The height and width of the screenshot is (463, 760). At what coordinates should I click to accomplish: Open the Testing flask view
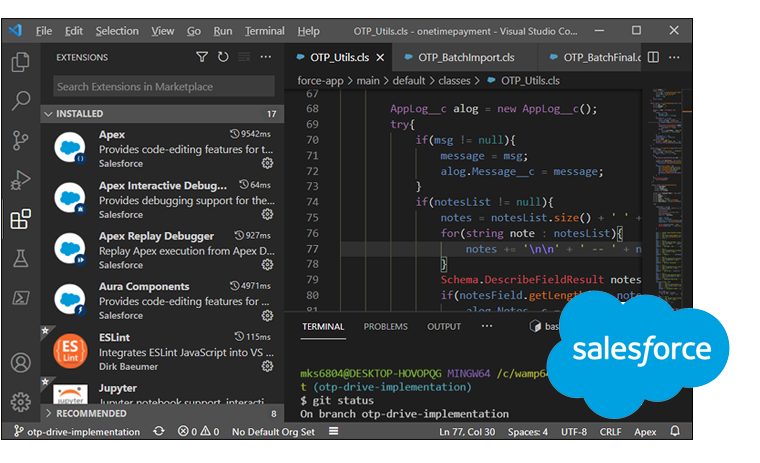[20, 258]
